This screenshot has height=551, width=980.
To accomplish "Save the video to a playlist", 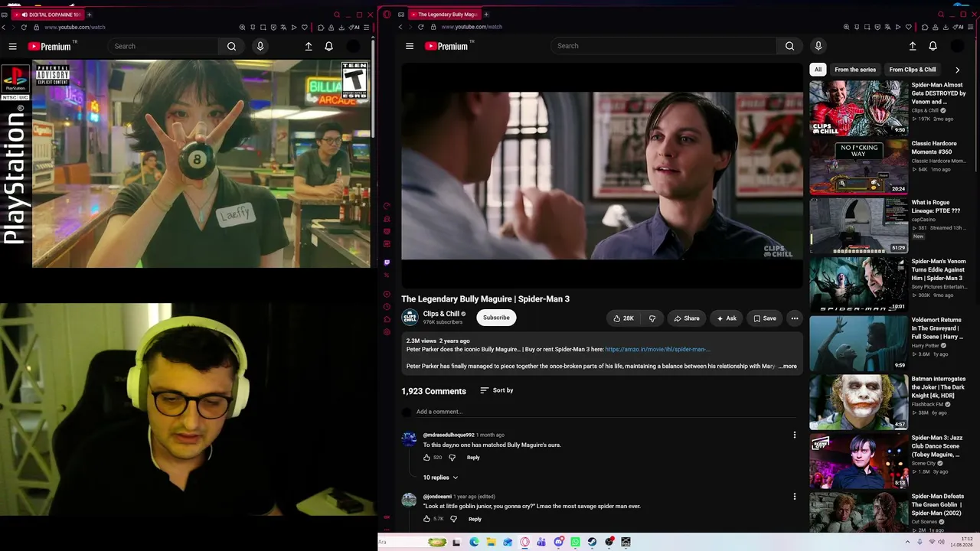I will tap(765, 318).
